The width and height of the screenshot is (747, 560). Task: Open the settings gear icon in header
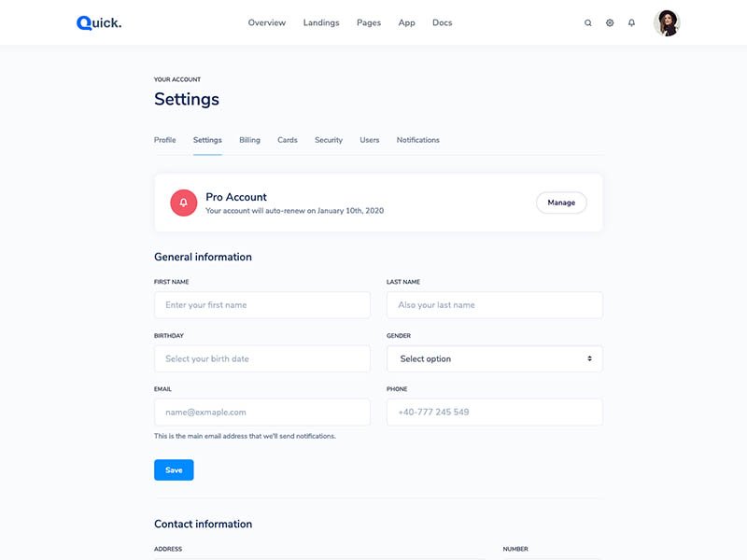pyautogui.click(x=610, y=23)
